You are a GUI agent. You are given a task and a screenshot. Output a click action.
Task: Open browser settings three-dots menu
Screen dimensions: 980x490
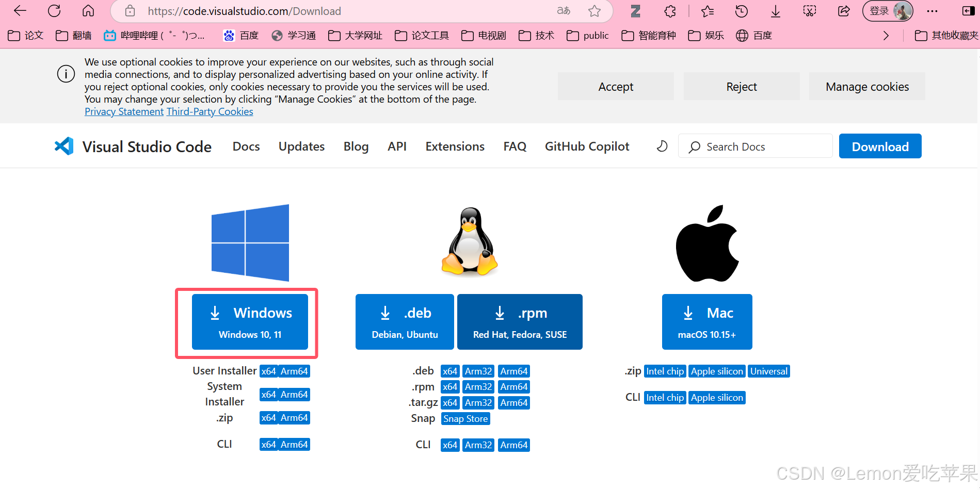click(x=932, y=11)
